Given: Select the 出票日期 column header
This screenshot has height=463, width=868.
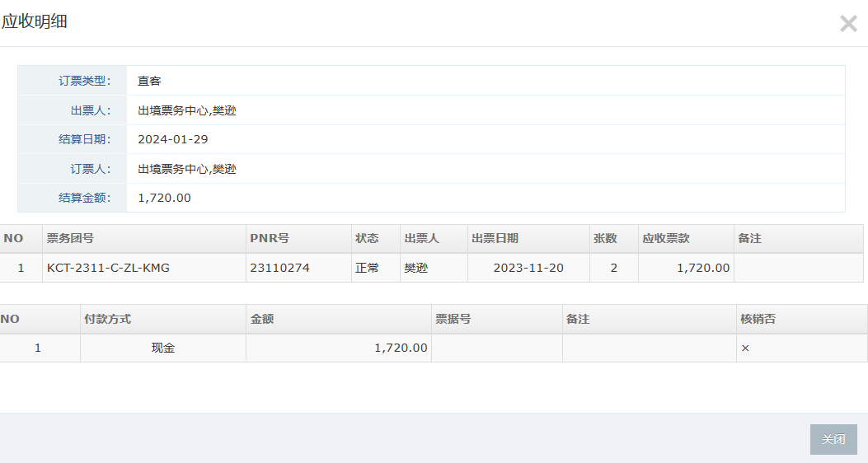Looking at the screenshot, I should click(495, 238).
